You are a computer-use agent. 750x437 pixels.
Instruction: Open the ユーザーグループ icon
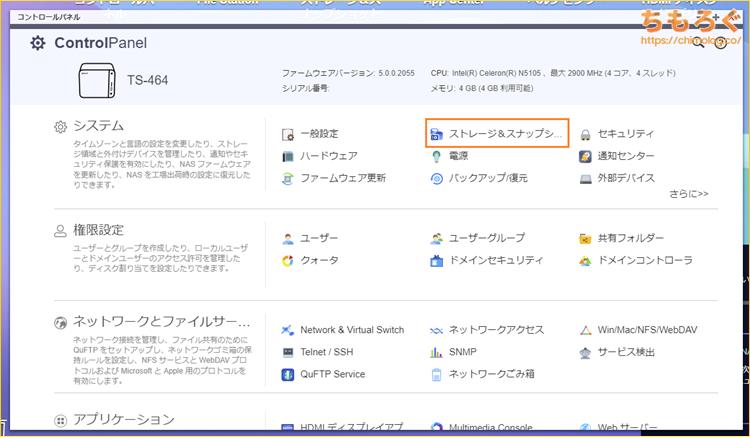[x=436, y=238]
